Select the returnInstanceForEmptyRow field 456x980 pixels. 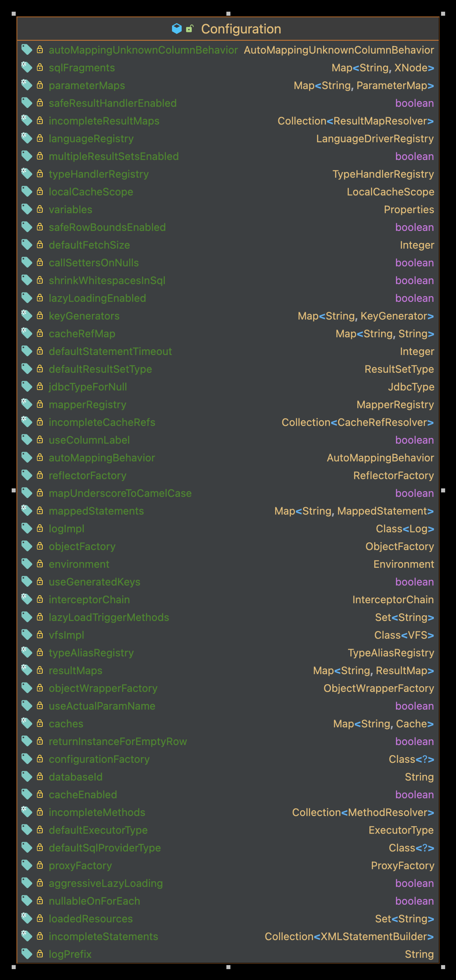[x=118, y=741]
